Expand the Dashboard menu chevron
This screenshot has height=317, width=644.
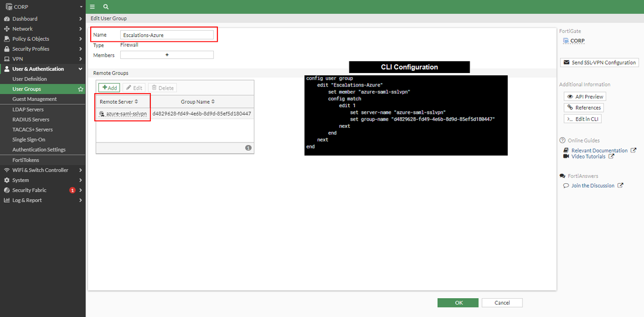[x=81, y=19]
